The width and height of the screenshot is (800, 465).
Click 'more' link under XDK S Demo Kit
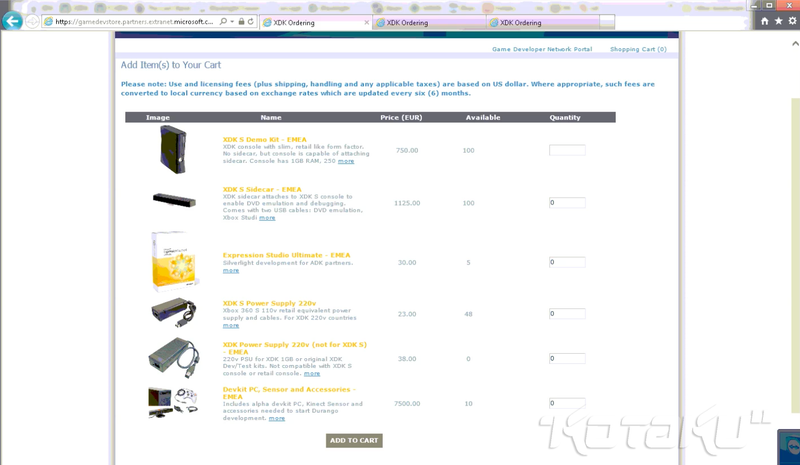pos(346,161)
